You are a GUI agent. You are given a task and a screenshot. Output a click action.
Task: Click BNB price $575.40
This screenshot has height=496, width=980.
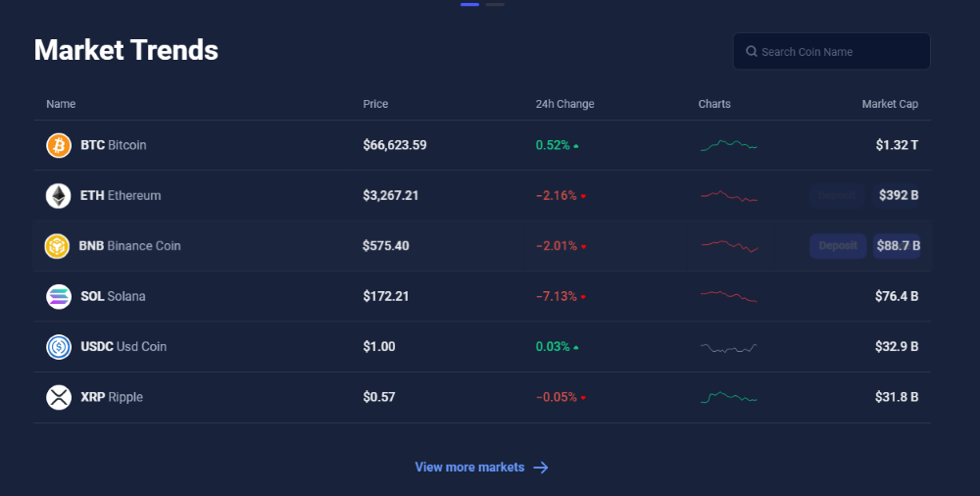coord(385,246)
